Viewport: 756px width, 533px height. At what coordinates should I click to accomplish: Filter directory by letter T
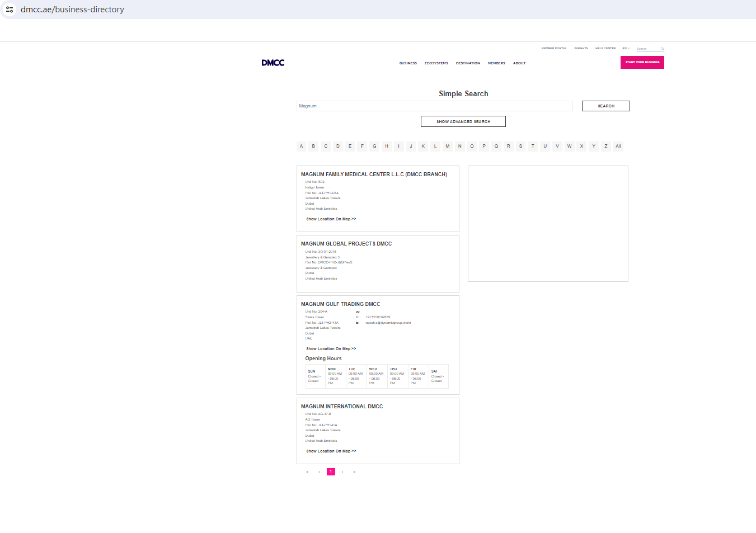click(x=533, y=147)
